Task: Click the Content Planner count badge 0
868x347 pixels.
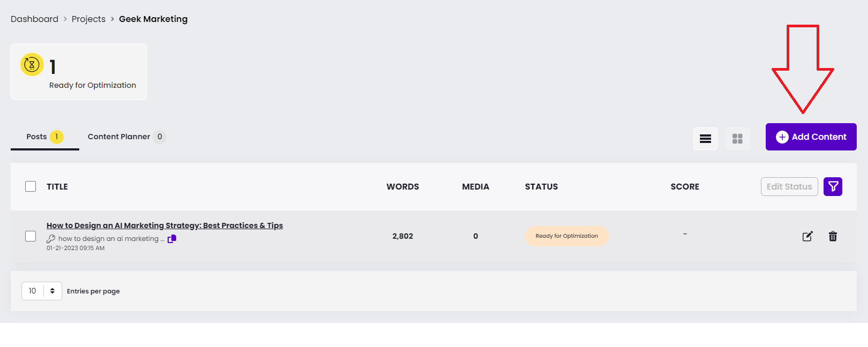Action: [x=160, y=137]
